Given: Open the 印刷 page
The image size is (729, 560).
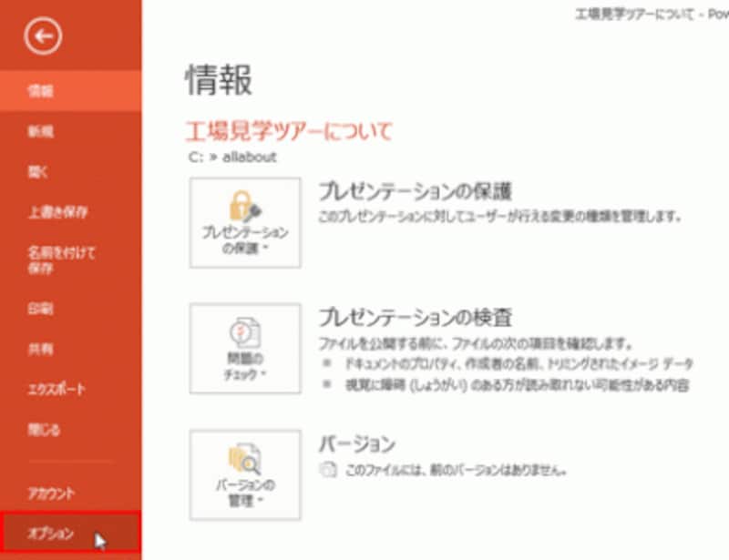Looking at the screenshot, I should 71,309.
